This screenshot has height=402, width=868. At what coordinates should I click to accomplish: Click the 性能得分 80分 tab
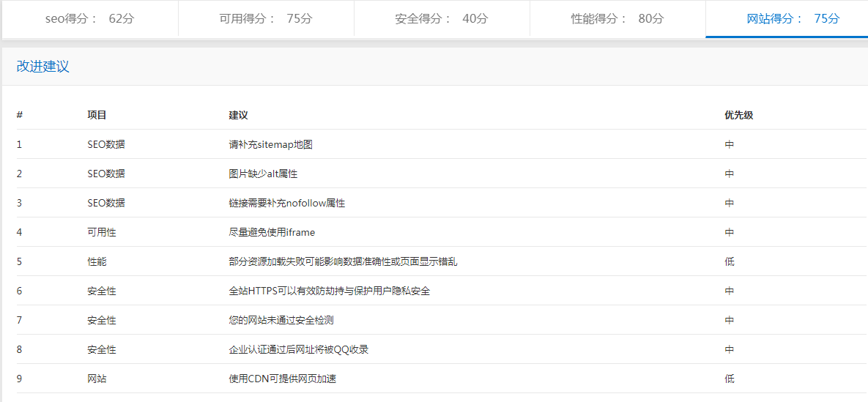(617, 19)
